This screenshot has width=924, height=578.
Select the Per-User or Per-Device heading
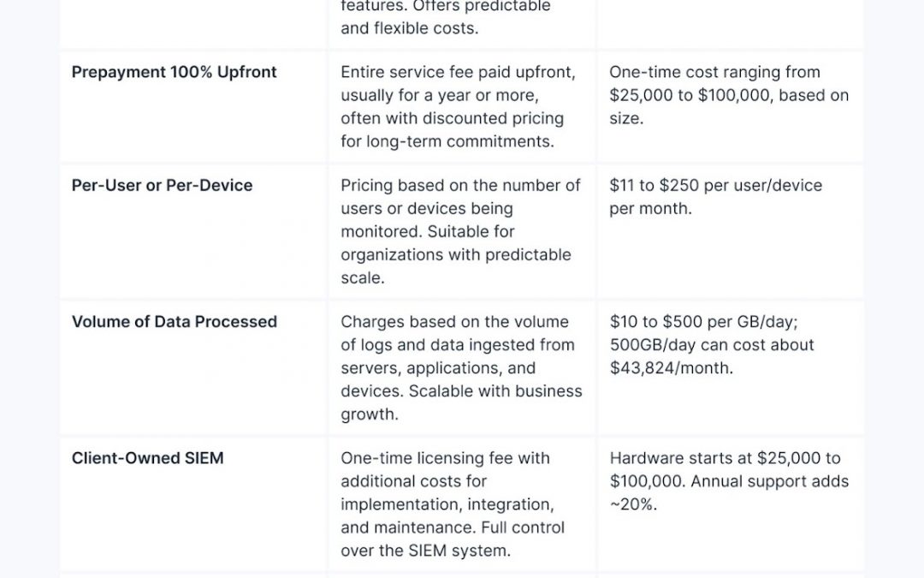[x=162, y=185]
